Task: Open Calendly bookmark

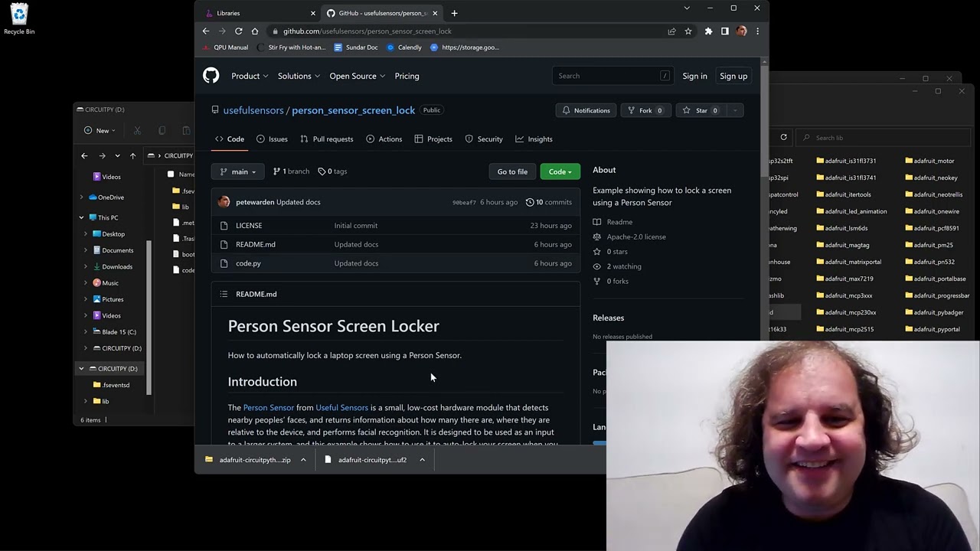Action: tap(404, 47)
